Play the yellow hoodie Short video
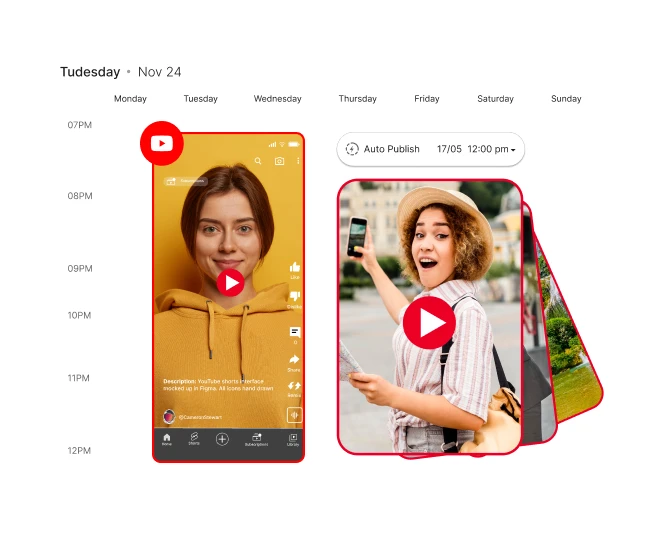Image resolution: width=670 pixels, height=537 pixels. tap(231, 282)
